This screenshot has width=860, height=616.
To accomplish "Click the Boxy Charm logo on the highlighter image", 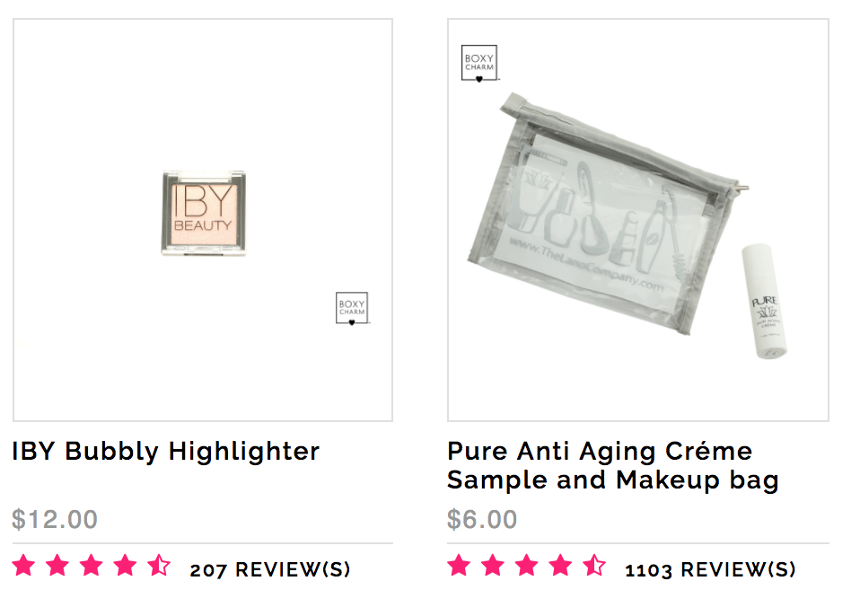I will point(352,308).
